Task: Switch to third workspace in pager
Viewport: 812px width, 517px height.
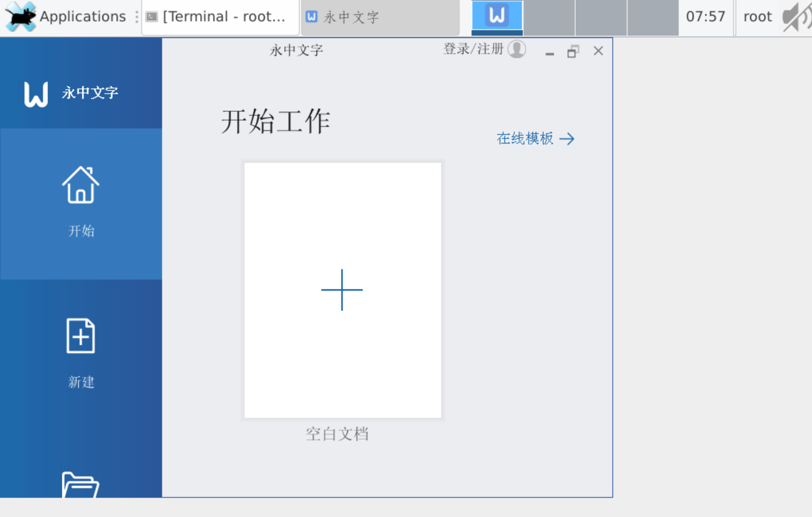Action: [x=601, y=17]
